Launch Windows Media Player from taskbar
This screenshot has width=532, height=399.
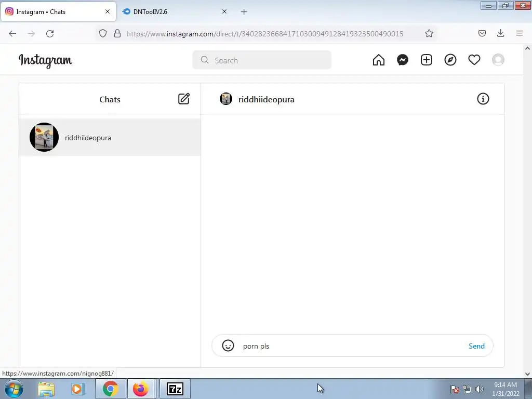point(77,389)
